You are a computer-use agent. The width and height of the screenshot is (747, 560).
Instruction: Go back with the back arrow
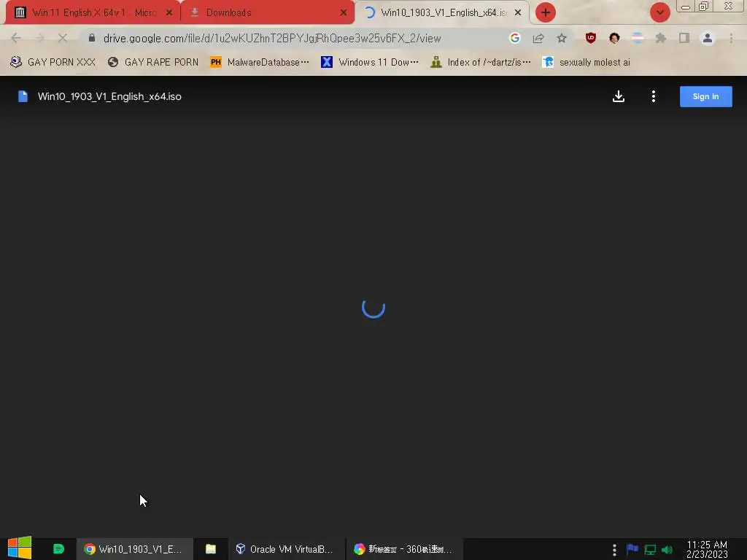pos(16,38)
